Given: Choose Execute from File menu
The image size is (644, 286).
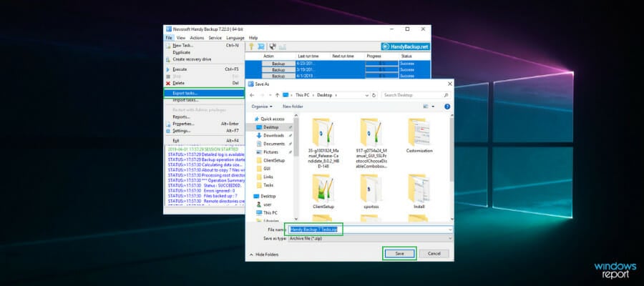Looking at the screenshot, I should (204, 69).
